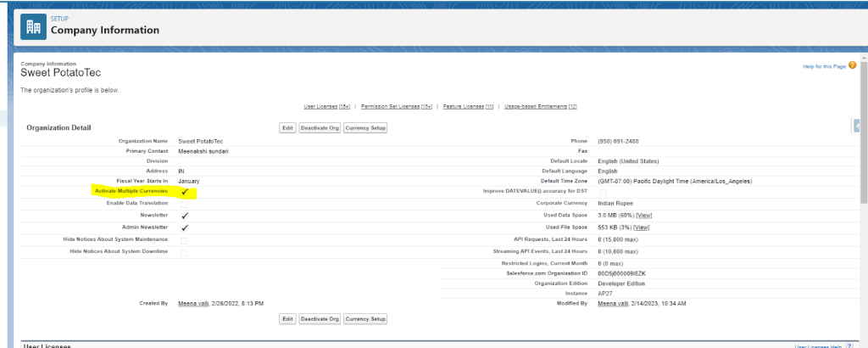Select Instance value AP27
This screenshot has width=868, height=348.
[x=604, y=293]
